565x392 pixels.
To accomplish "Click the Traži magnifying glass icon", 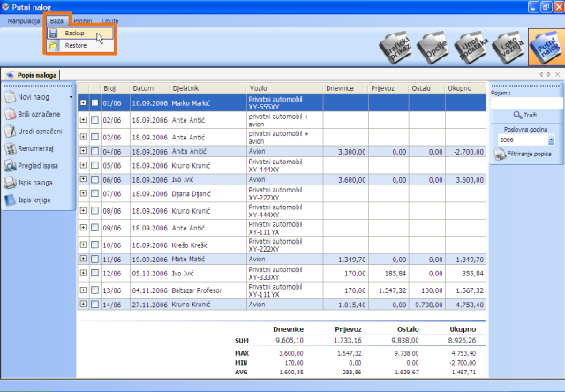I will click(x=517, y=115).
